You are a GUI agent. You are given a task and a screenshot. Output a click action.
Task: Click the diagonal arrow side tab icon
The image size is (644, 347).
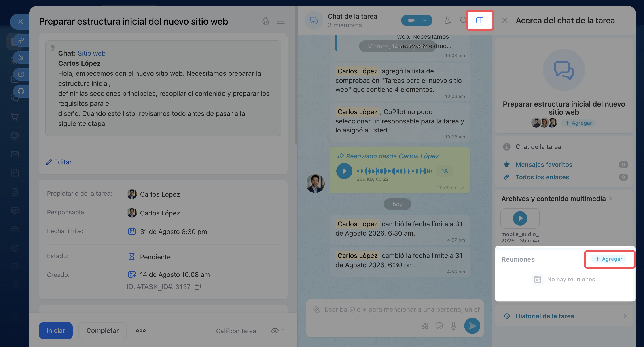pos(21,57)
